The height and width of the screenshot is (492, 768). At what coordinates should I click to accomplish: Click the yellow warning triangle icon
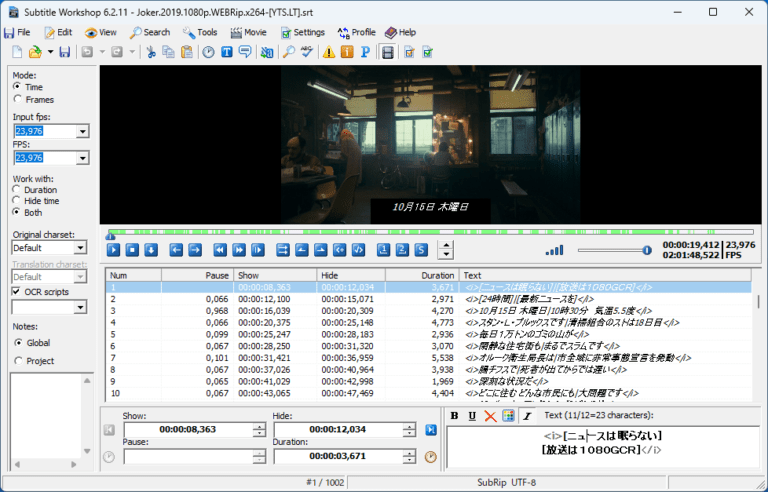[x=329, y=52]
